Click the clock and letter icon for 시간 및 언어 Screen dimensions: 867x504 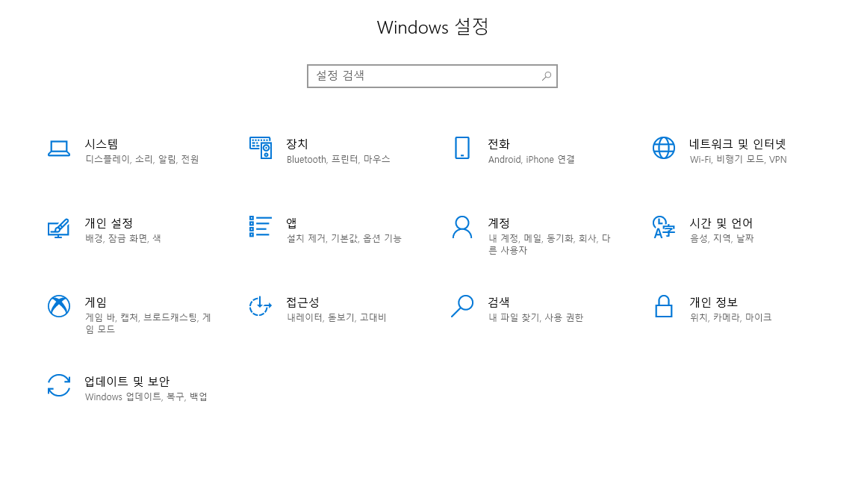(x=664, y=227)
